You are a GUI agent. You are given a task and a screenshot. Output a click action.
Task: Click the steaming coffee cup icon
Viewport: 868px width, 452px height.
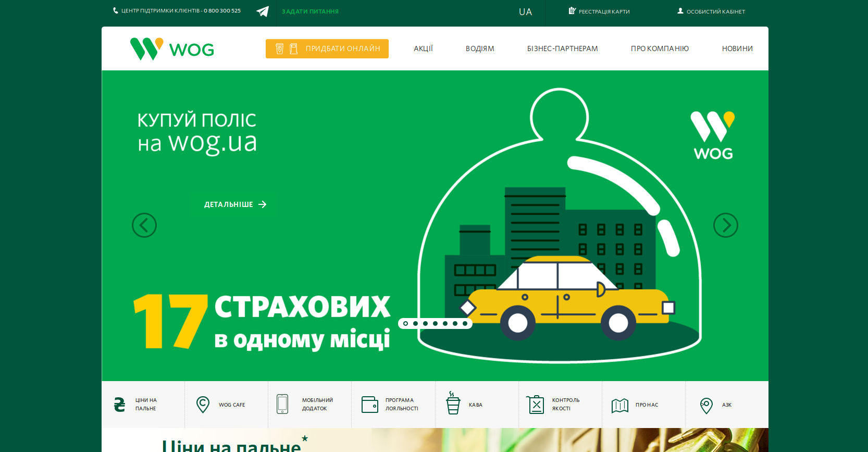(x=453, y=403)
